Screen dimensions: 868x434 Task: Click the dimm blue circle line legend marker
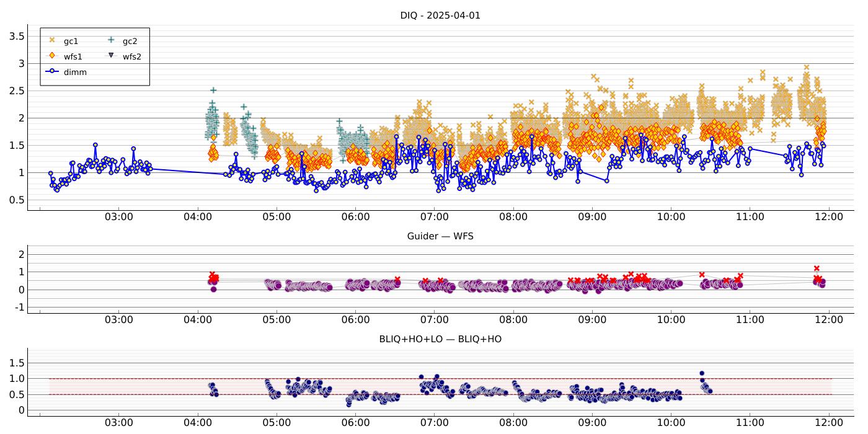[52, 71]
